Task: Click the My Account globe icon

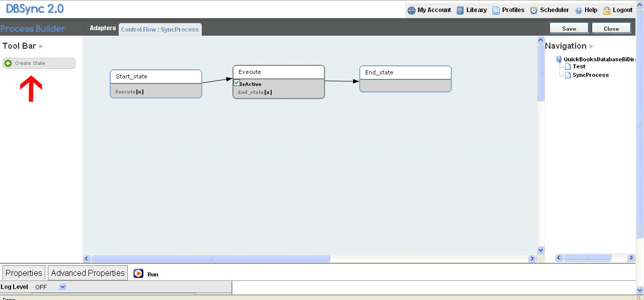Action: tap(412, 10)
